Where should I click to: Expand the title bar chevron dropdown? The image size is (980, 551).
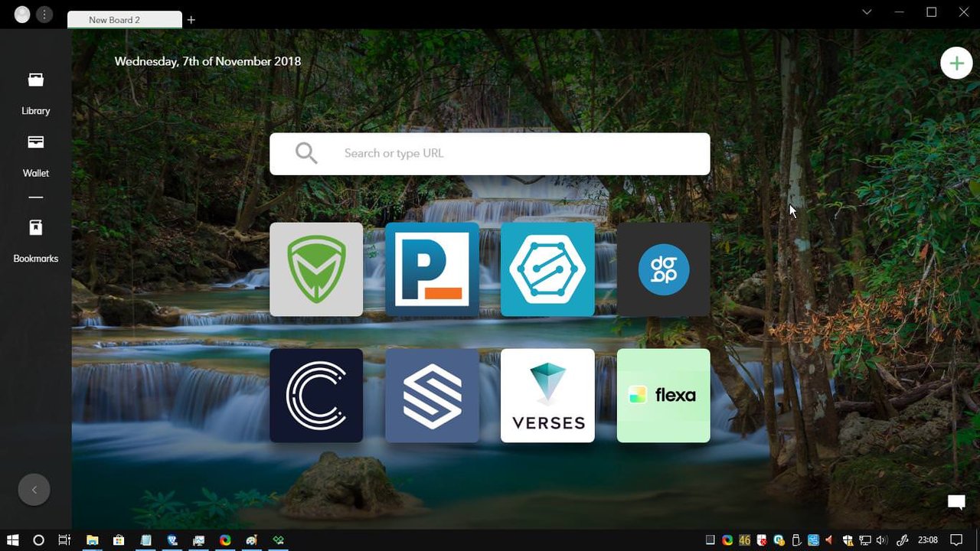(867, 12)
